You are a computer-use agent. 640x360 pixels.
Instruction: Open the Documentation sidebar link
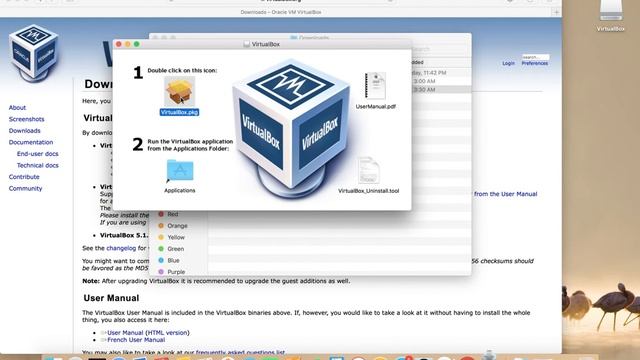[x=31, y=142]
